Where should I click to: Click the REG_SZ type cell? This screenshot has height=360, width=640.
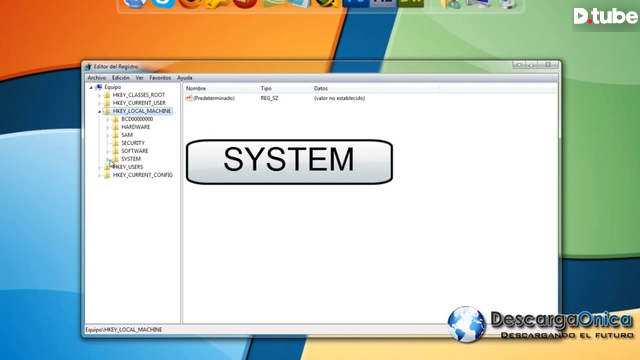[x=269, y=98]
